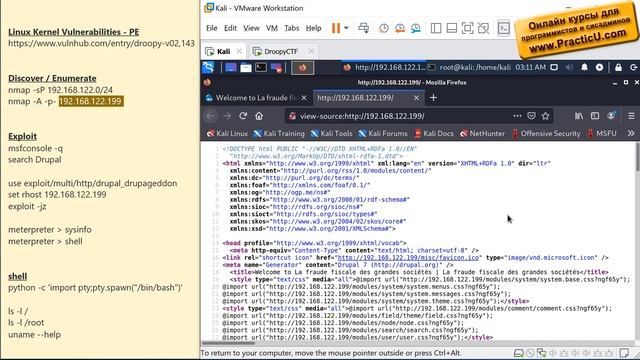
Task: Open Firefox Library icon
Action: click(x=579, y=116)
